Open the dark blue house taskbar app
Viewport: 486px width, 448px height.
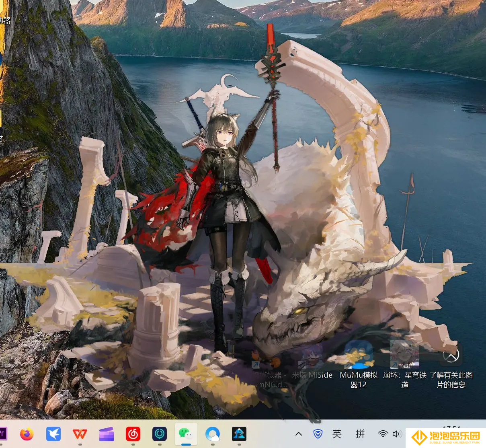click(x=239, y=434)
